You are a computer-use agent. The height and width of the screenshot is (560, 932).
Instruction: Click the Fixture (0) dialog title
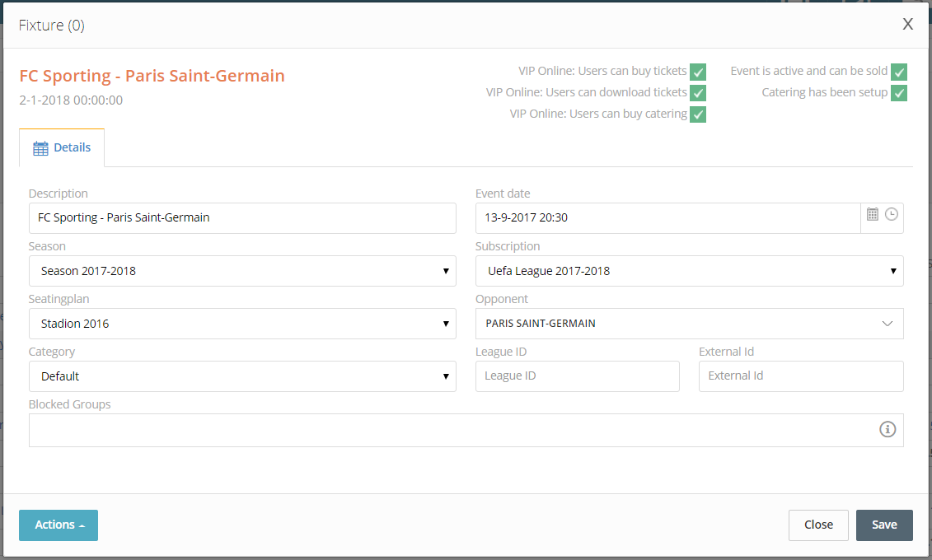52,25
